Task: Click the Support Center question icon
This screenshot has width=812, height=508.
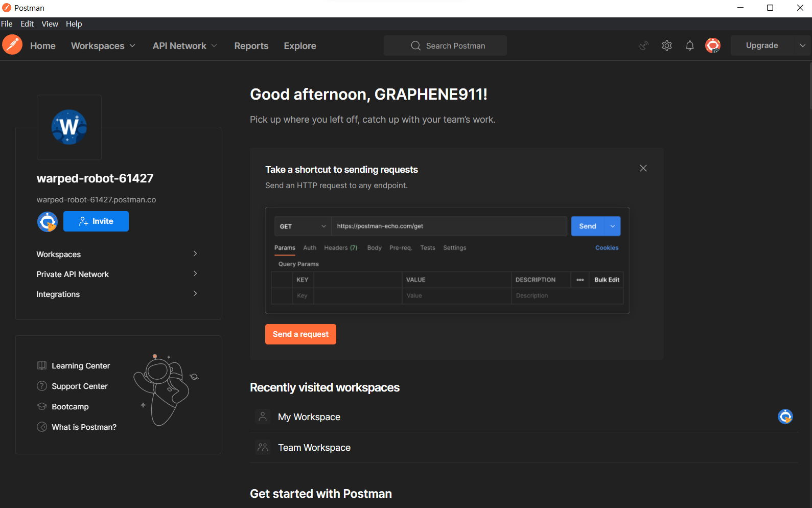Action: 42,386
